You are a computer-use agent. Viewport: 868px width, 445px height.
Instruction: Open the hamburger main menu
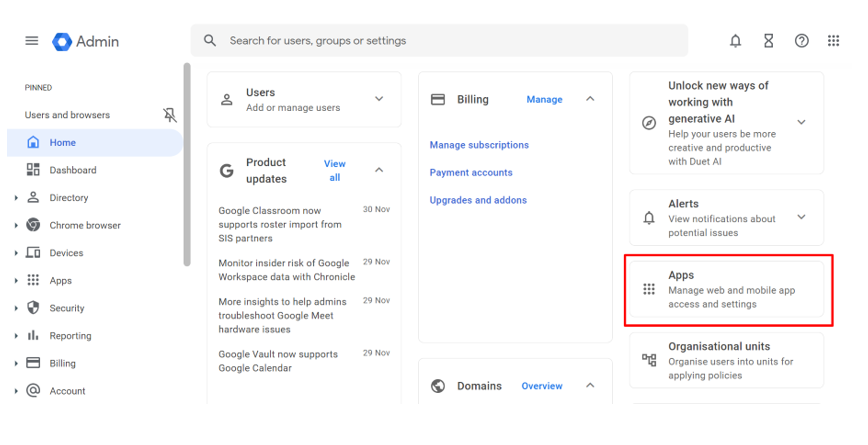click(32, 41)
